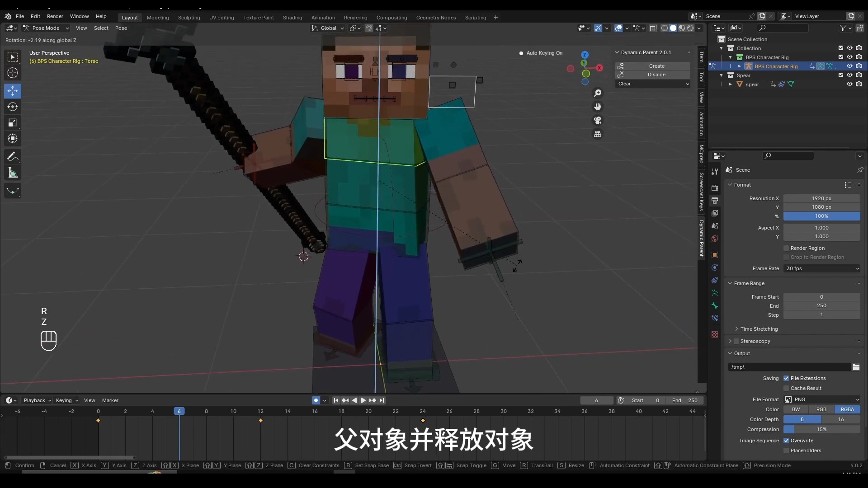Open the Frame Rate 30 fps dropdown
The width and height of the screenshot is (868, 488).
coord(821,268)
